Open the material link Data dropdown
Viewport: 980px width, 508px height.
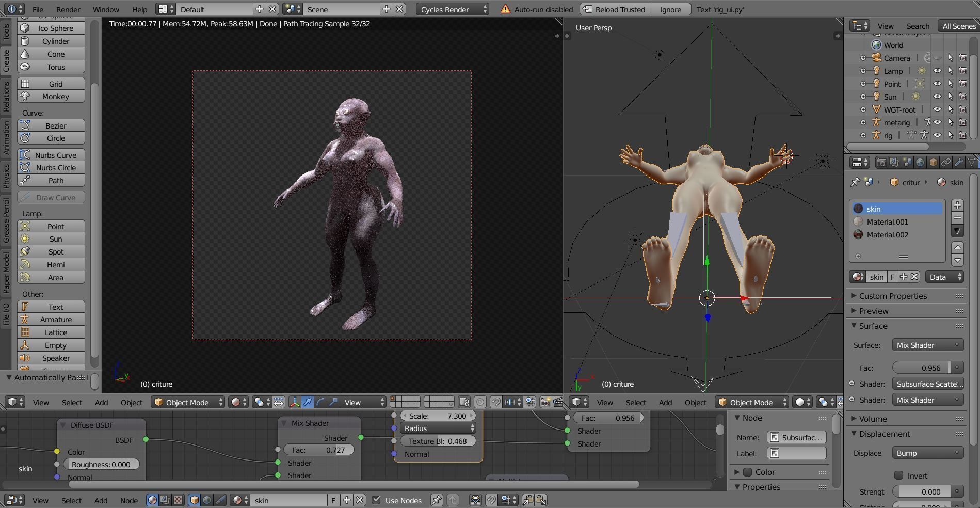click(x=944, y=277)
